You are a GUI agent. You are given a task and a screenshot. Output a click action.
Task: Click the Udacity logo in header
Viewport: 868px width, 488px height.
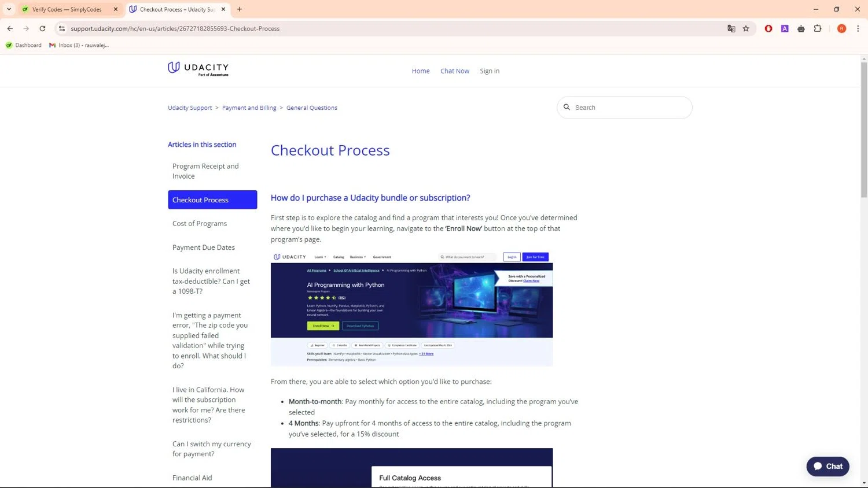(198, 69)
